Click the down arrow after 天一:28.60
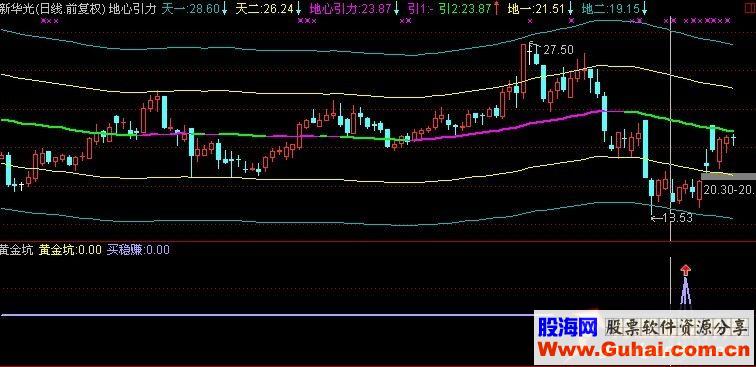 [x=224, y=8]
